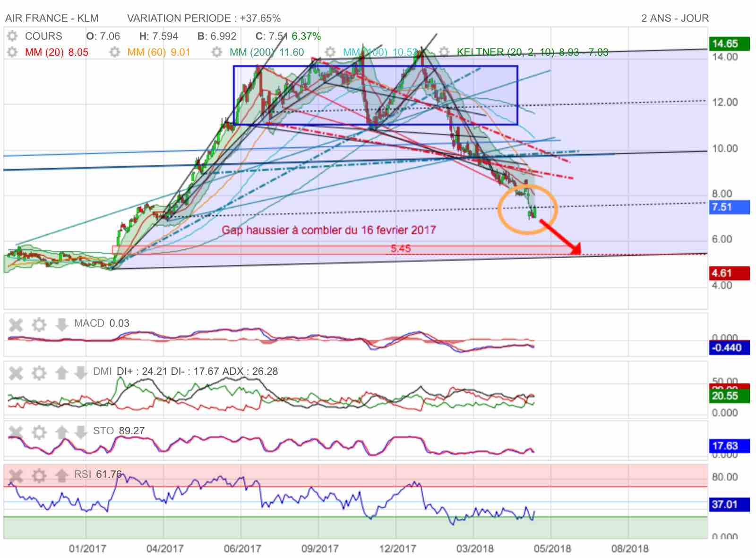Click the 4.61 red price tag
The height and width of the screenshot is (558, 756).
(x=729, y=273)
